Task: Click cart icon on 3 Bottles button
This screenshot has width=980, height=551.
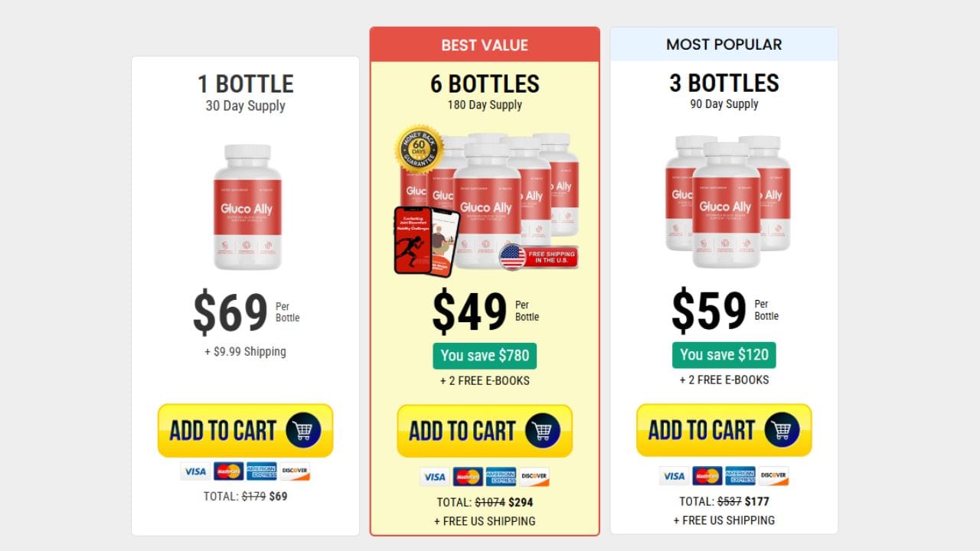Action: coord(782,431)
